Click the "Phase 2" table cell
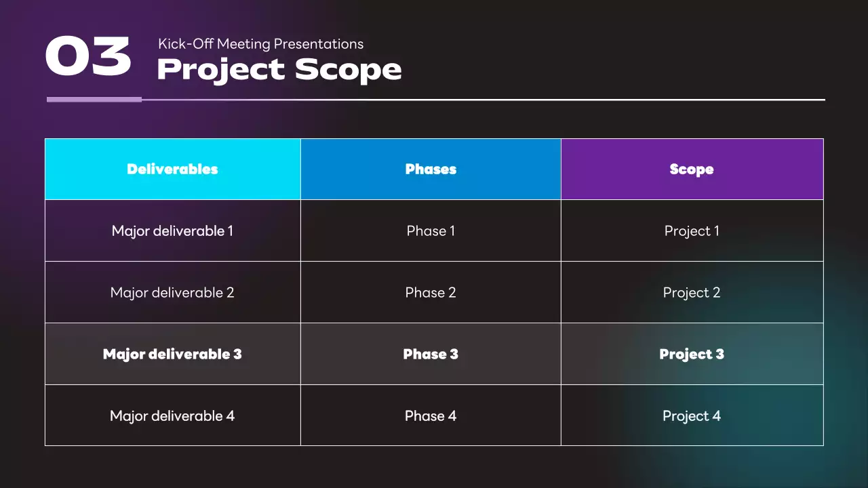This screenshot has height=488, width=868. [x=431, y=293]
